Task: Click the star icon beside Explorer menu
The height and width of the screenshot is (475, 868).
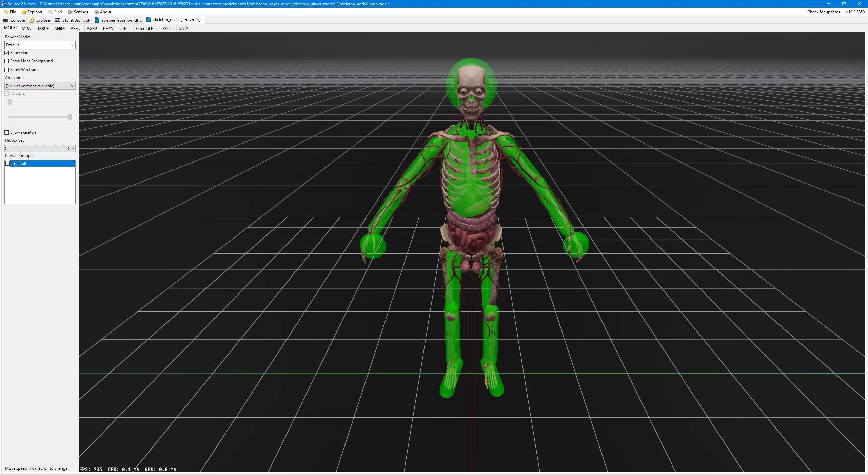Action: pyautogui.click(x=24, y=12)
